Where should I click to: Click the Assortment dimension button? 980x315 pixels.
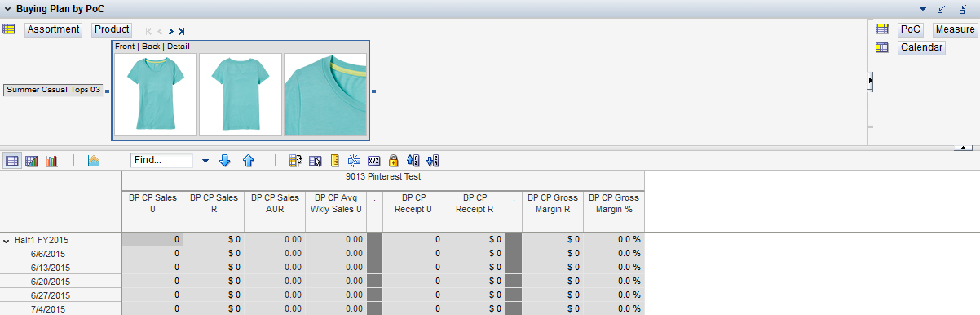(54, 29)
